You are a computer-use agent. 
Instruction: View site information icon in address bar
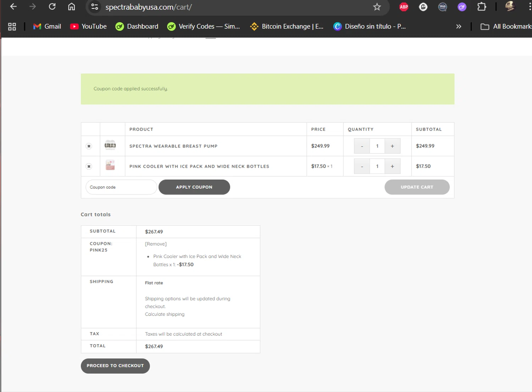point(95,7)
